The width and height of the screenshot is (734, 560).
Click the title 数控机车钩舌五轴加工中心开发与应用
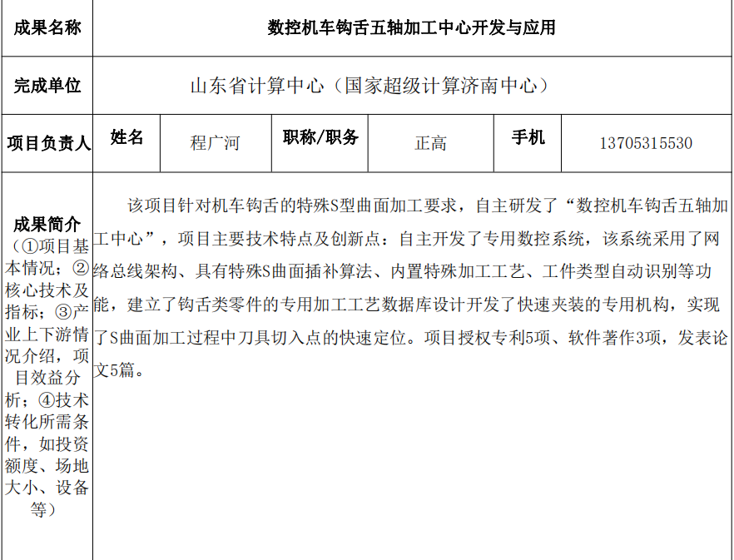pos(411,27)
